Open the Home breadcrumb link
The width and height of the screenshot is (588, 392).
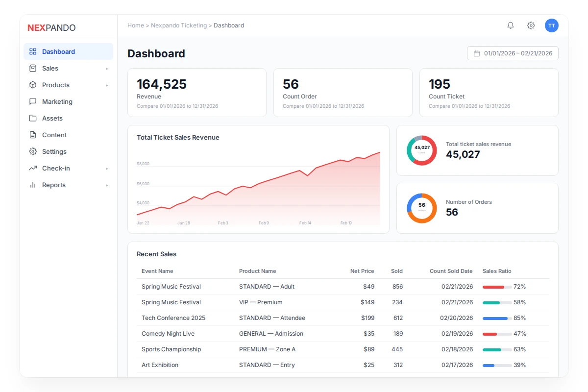tap(136, 25)
